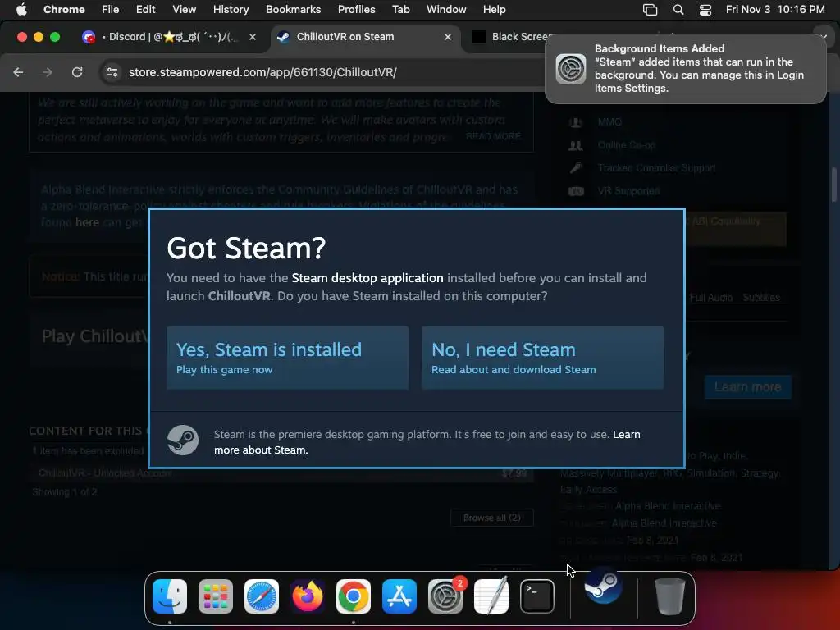The image size is (840, 630).
Task: Open the History menu
Action: [231, 9]
